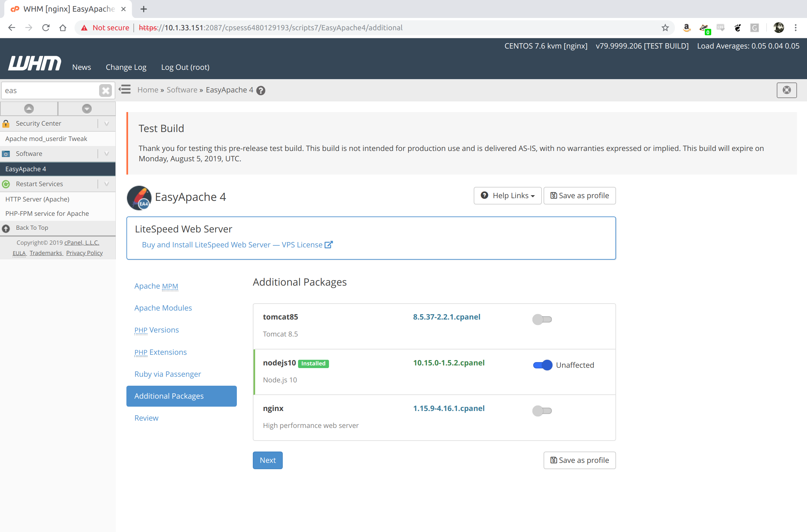This screenshot has width=807, height=532.
Task: Open Buy and Install LiteSpeed link
Action: [x=232, y=245]
